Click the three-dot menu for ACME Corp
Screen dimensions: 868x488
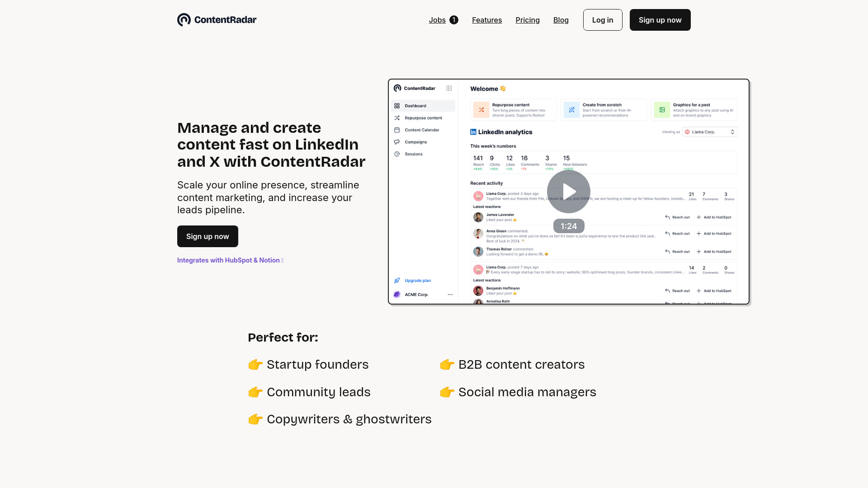pos(450,294)
